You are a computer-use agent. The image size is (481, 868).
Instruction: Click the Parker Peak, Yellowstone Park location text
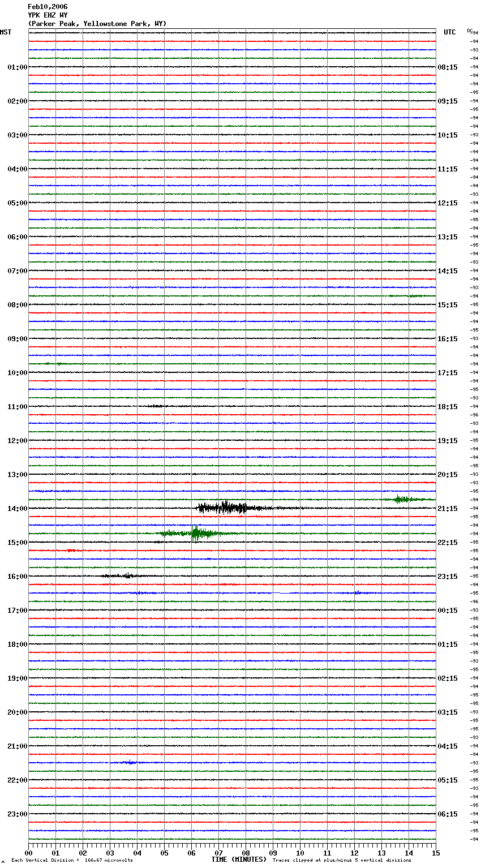coord(97,24)
